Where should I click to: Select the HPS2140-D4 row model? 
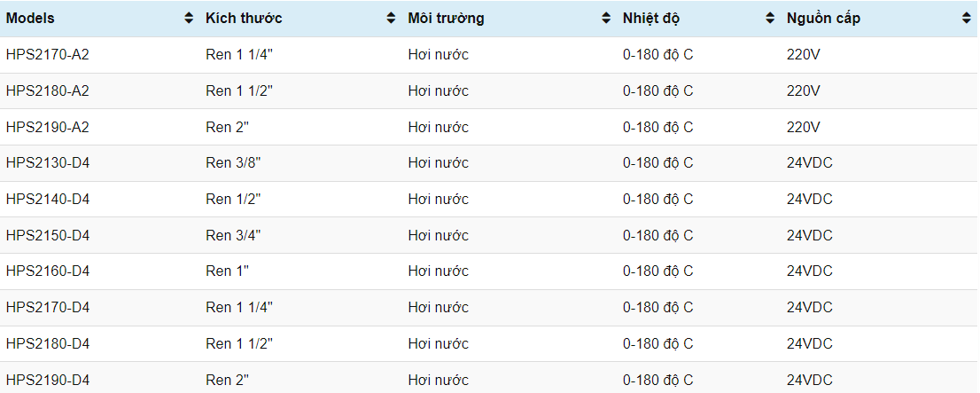tap(48, 200)
